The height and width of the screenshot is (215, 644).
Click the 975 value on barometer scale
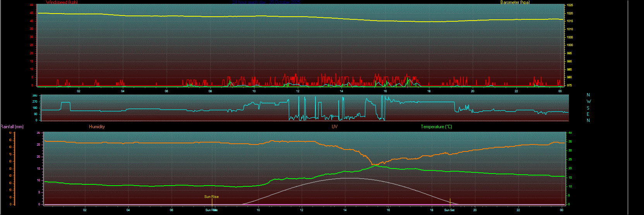click(x=569, y=85)
